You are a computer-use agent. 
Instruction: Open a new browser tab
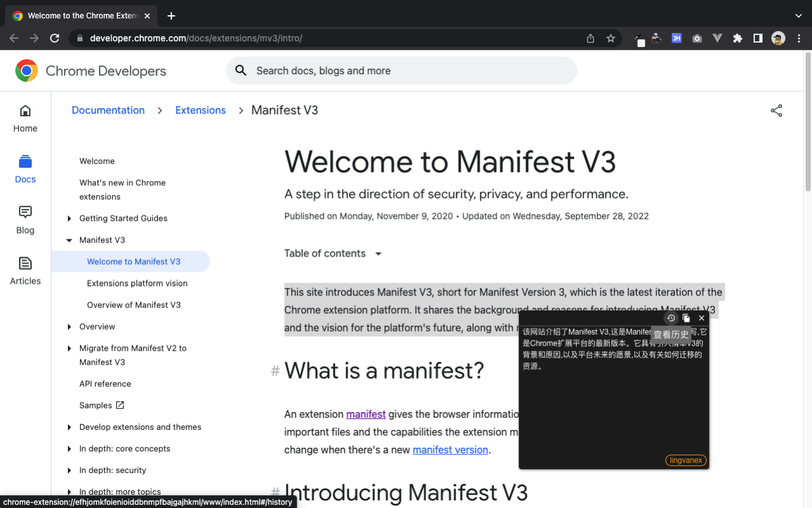pyautogui.click(x=171, y=16)
